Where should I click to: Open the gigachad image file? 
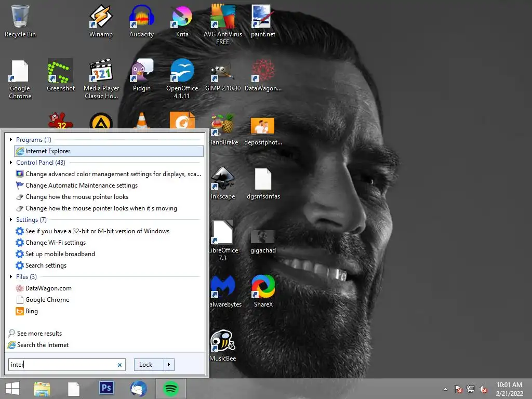pyautogui.click(x=263, y=242)
